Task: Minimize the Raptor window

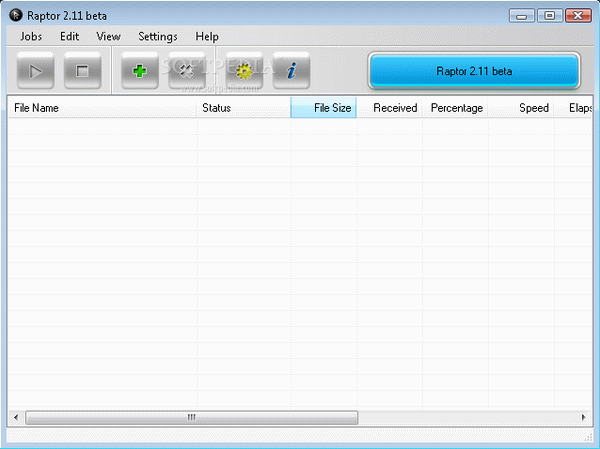Action: pyautogui.click(x=522, y=16)
